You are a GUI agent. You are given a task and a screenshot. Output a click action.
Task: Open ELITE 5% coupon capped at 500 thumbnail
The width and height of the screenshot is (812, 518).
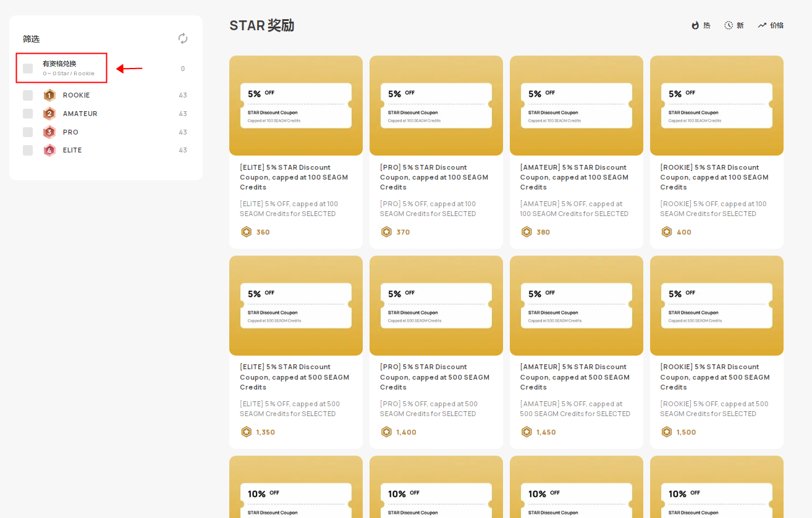click(296, 306)
